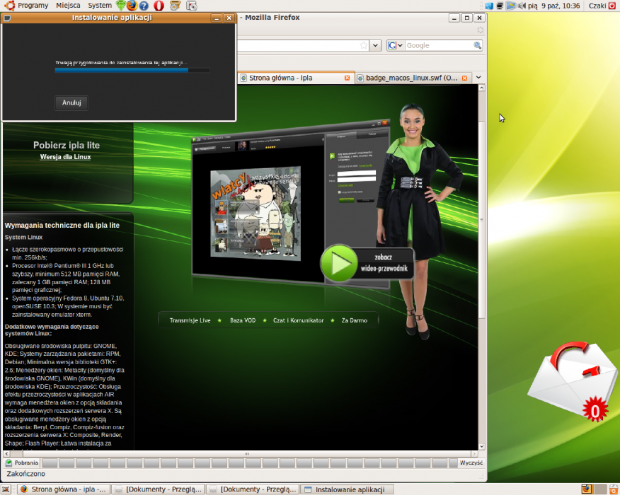620x495 pixels.
Task: Click the System Linux subheading
Action: (x=23, y=237)
